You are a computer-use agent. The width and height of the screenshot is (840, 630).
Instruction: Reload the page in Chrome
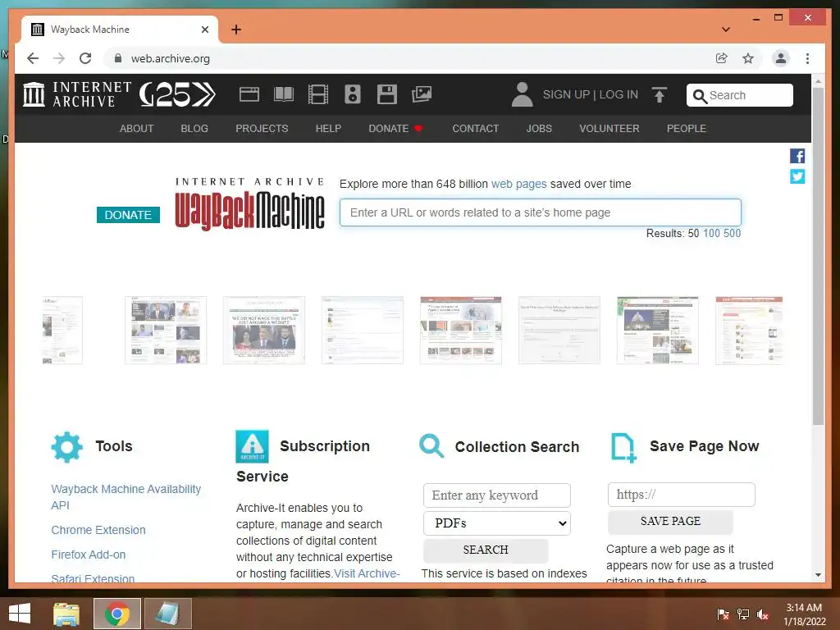point(85,58)
